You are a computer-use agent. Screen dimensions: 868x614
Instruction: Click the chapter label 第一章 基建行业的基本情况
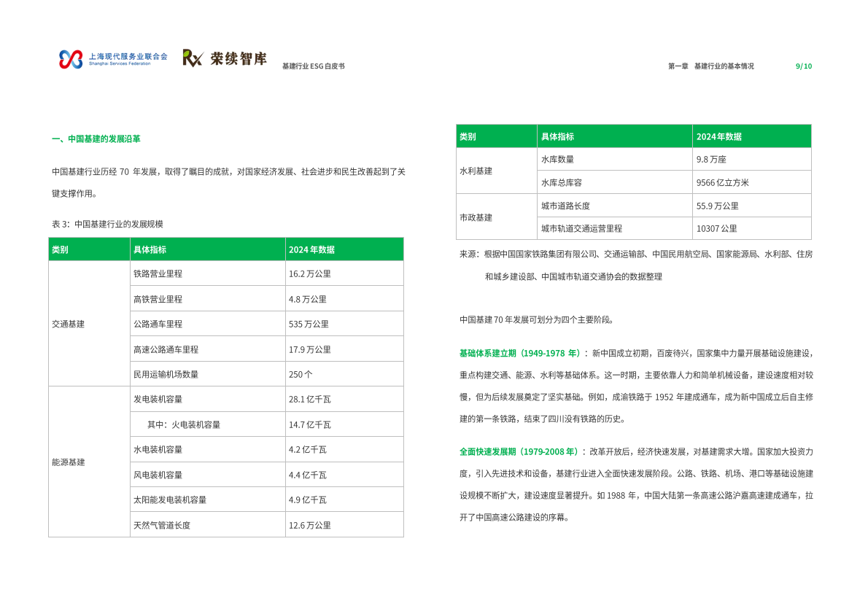click(711, 64)
